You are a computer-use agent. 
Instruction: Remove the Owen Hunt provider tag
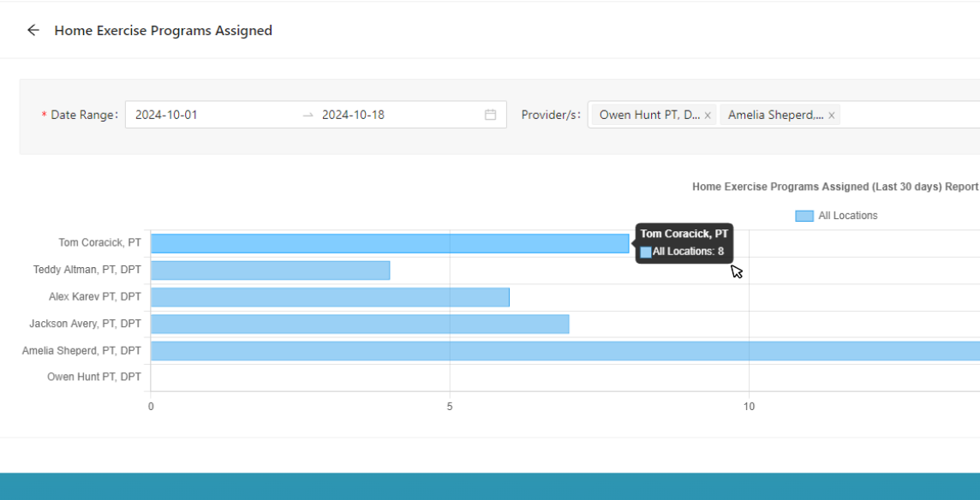point(708,116)
